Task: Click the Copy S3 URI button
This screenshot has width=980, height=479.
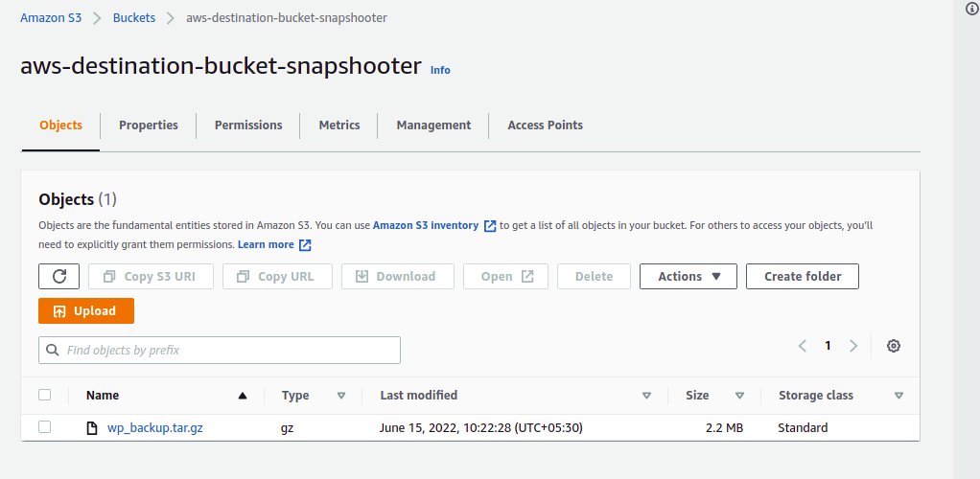Action: (151, 276)
